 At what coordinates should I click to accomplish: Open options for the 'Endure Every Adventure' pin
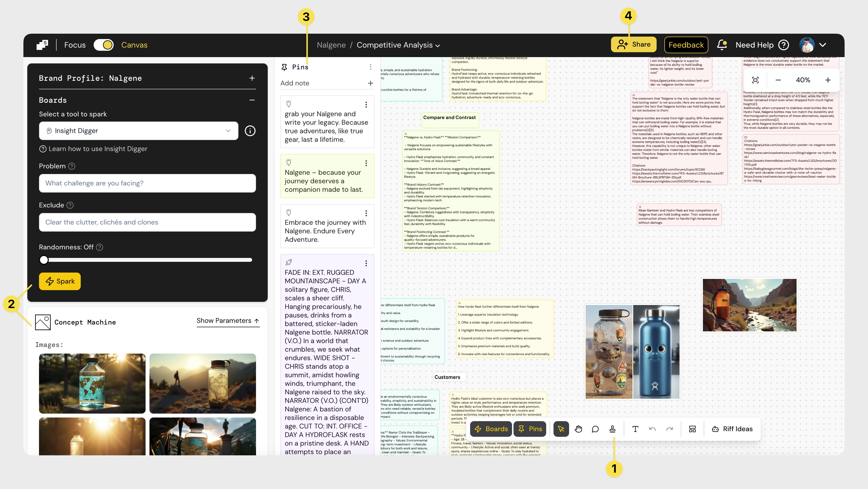tap(366, 214)
